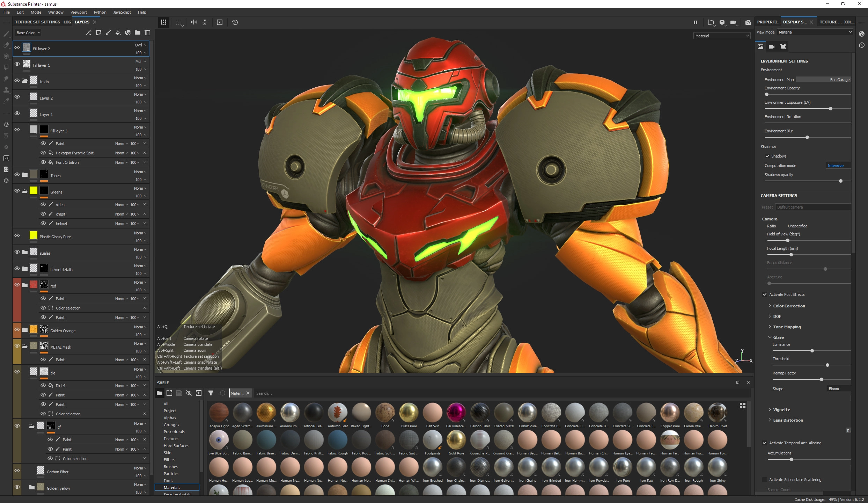Toggle mirror symmetry icon in top toolbar
Image resolution: width=868 pixels, height=503 pixels.
pos(194,22)
